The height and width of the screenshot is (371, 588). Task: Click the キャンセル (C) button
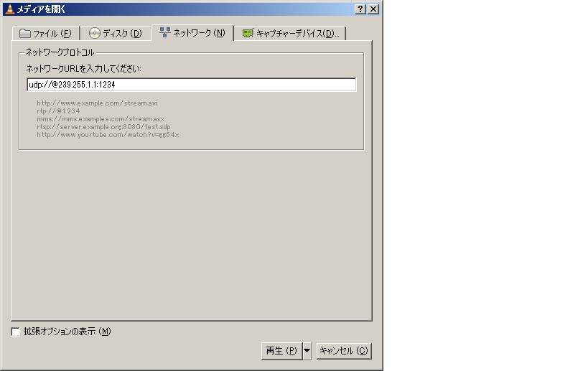[343, 351]
